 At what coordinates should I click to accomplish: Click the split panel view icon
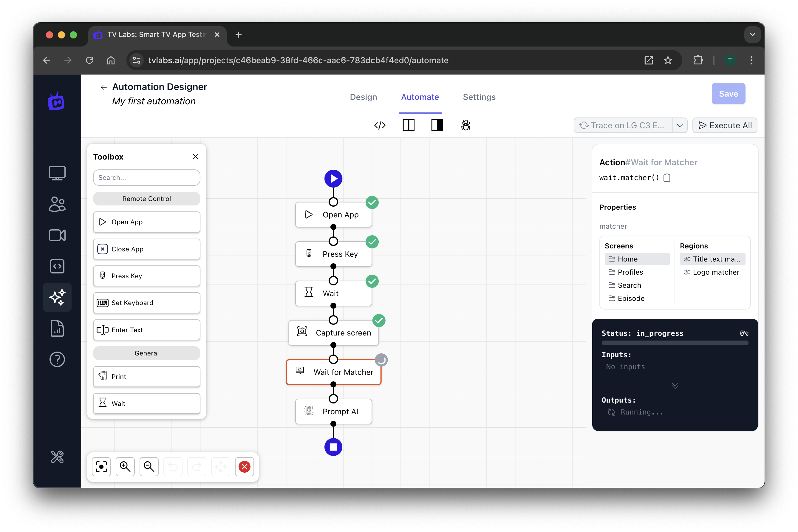(x=408, y=125)
